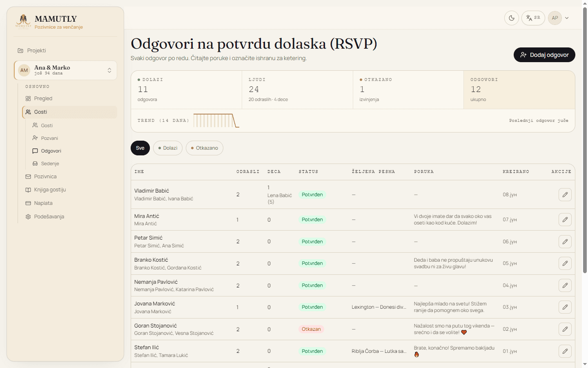Click Stefan Ilić's song Riblja Čorba
588x368 pixels.
[379, 351]
